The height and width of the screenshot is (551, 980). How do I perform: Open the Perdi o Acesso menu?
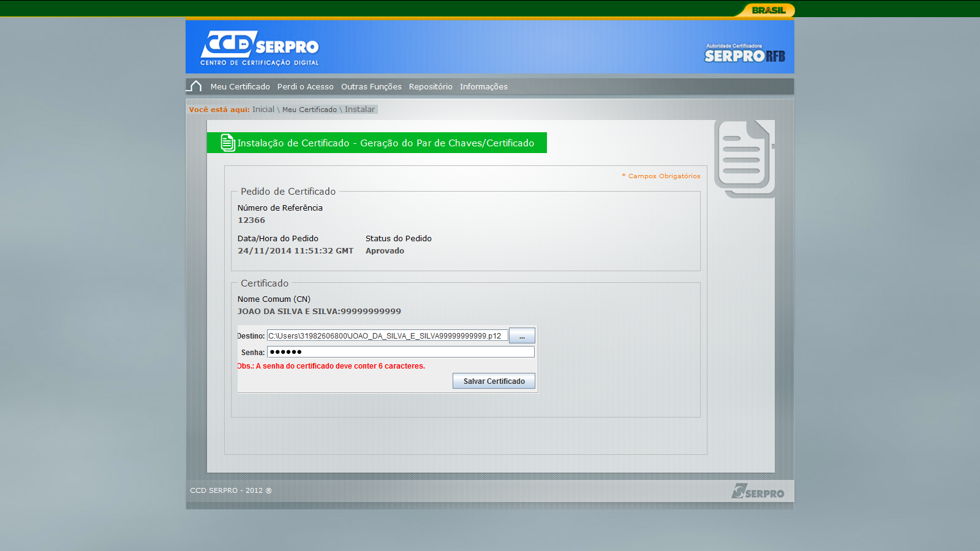(x=305, y=87)
